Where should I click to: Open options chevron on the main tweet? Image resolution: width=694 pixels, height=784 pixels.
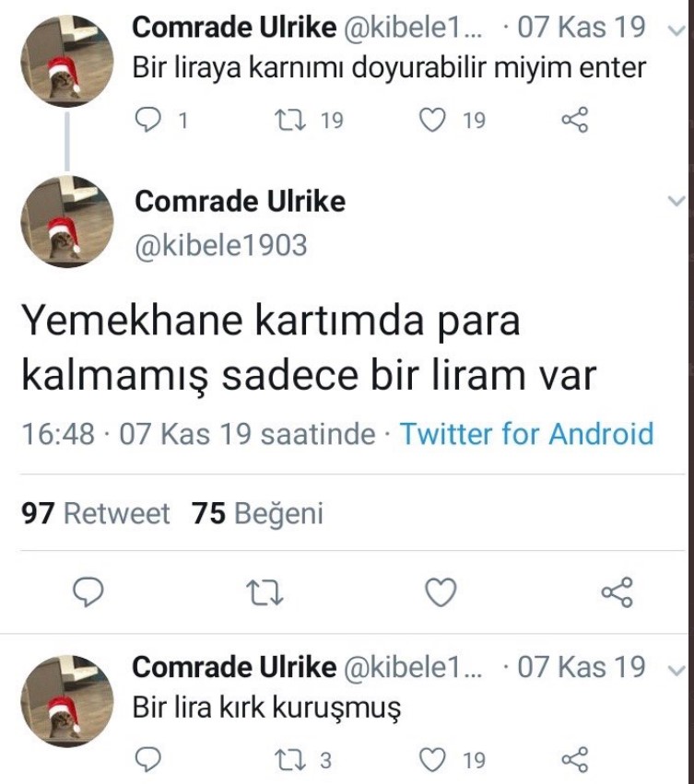click(676, 201)
